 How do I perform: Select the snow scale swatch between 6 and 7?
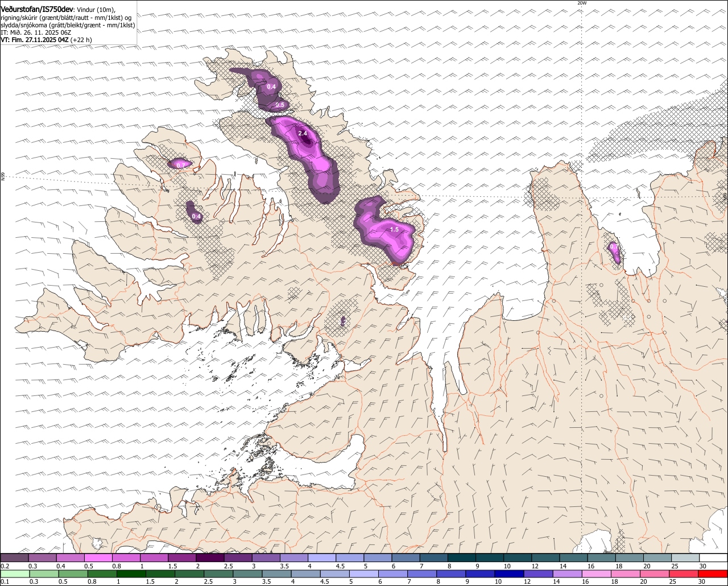[406, 558]
